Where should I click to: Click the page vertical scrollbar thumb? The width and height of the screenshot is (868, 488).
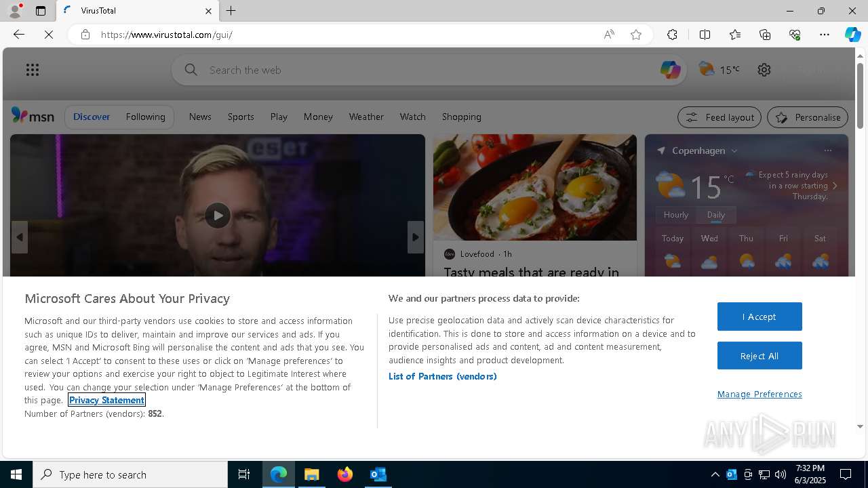pos(860,95)
